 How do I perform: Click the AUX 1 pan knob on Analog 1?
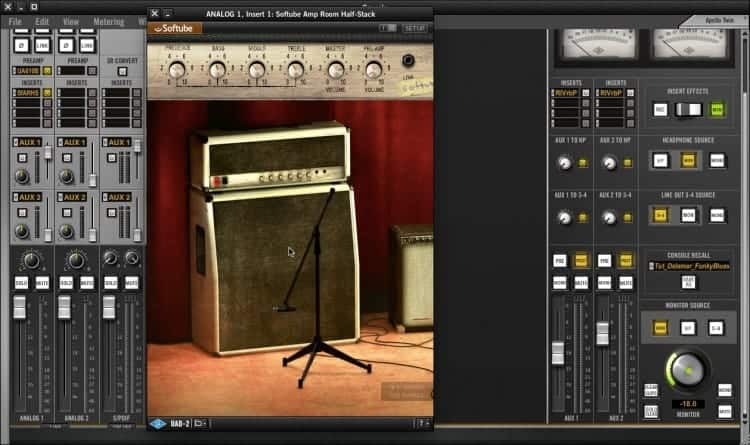(x=22, y=177)
